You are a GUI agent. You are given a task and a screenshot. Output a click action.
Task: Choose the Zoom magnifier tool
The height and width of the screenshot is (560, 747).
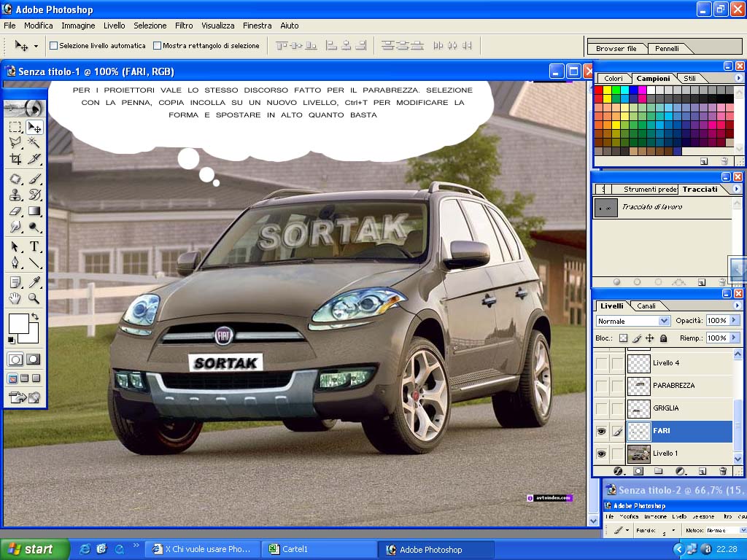tap(34, 298)
